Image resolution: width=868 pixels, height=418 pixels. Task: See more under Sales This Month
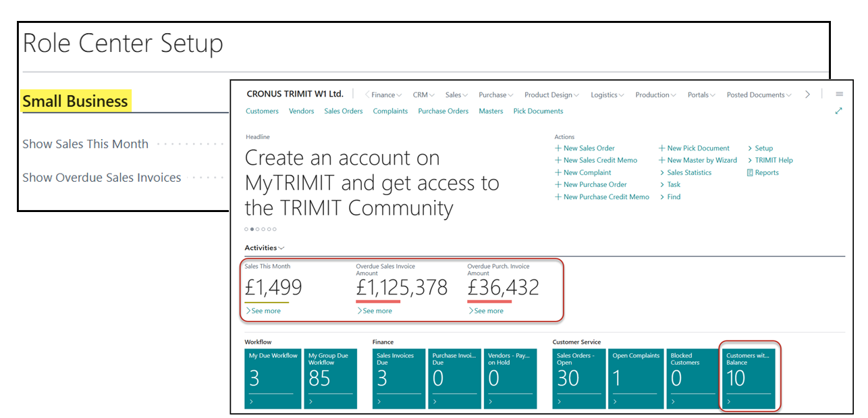coord(263,311)
